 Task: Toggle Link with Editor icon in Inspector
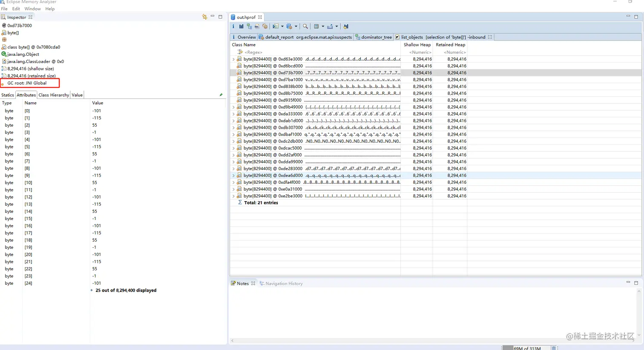point(204,17)
